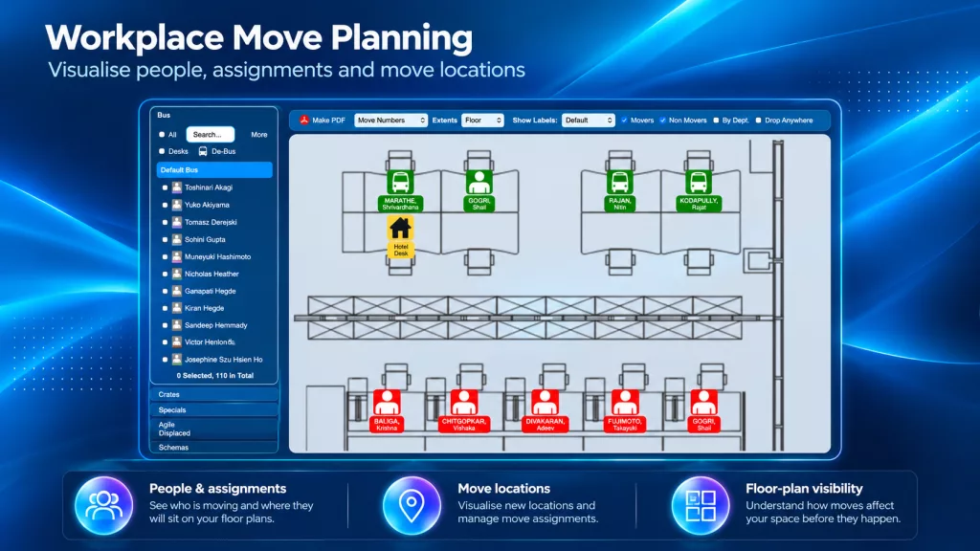
Task: Select Nicholas Heather name in list
Action: tap(212, 274)
